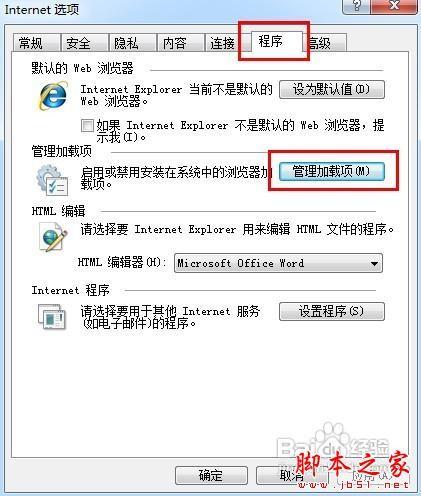
Task: Select the 连接 tab
Action: click(x=222, y=43)
